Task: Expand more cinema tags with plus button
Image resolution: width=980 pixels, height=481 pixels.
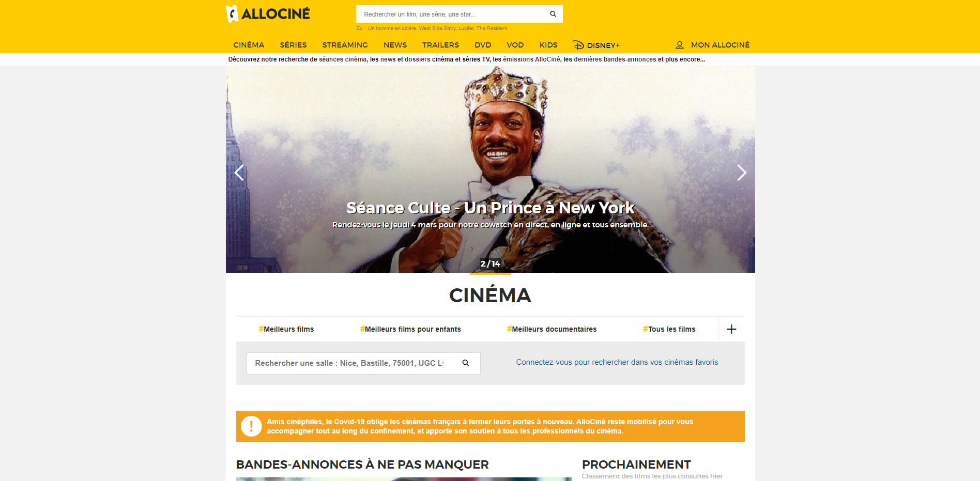Action: pyautogui.click(x=731, y=329)
